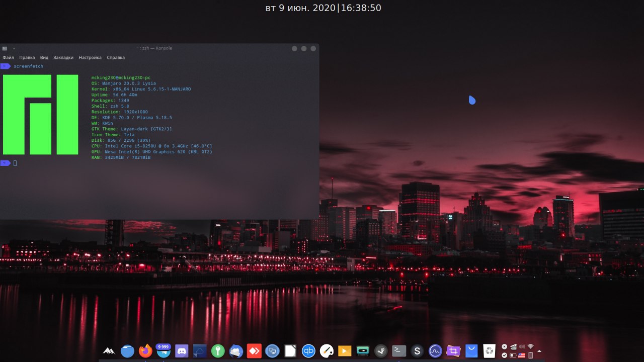
Task: Click the mcking230@mcking230-pc hostname text
Action: click(x=121, y=78)
